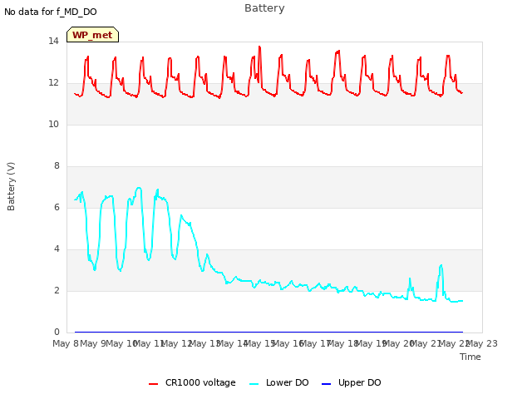
Task: Click the Battery chart title
Action: tap(264, 7)
